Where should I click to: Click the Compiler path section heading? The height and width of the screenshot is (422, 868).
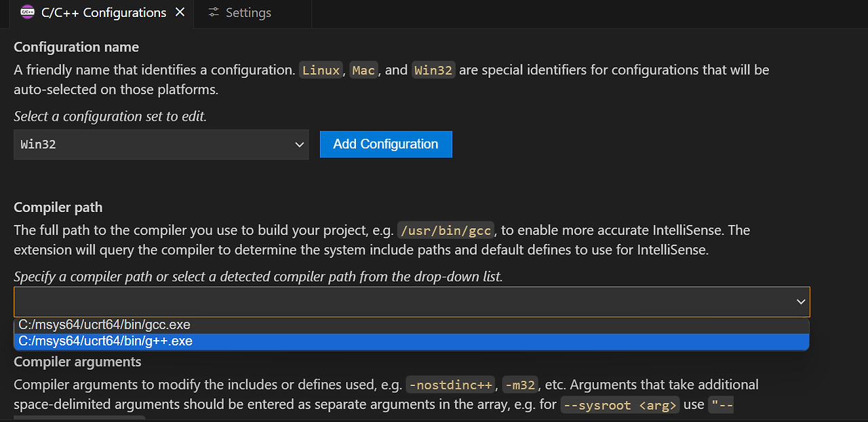click(x=58, y=207)
